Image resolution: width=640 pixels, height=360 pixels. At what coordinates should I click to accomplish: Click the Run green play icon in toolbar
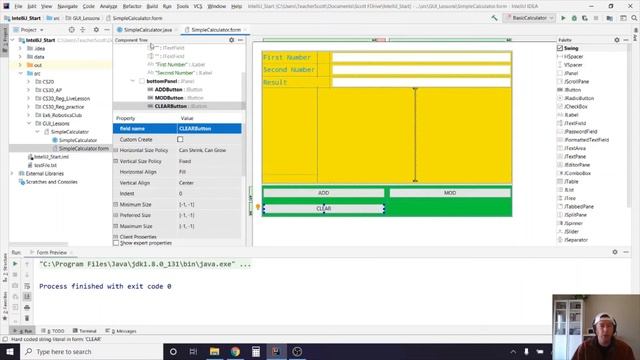[563, 18]
